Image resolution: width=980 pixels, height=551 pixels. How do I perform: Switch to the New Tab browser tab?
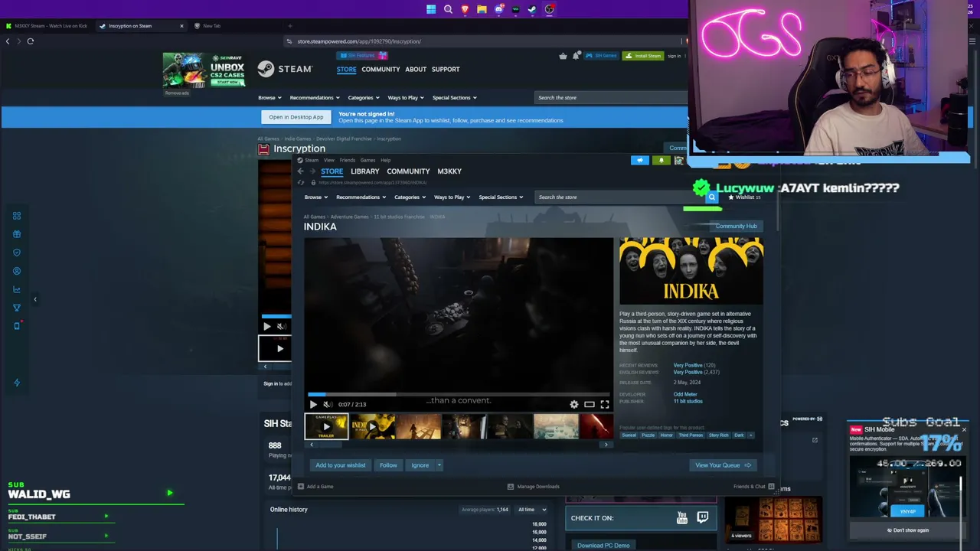[x=211, y=26]
